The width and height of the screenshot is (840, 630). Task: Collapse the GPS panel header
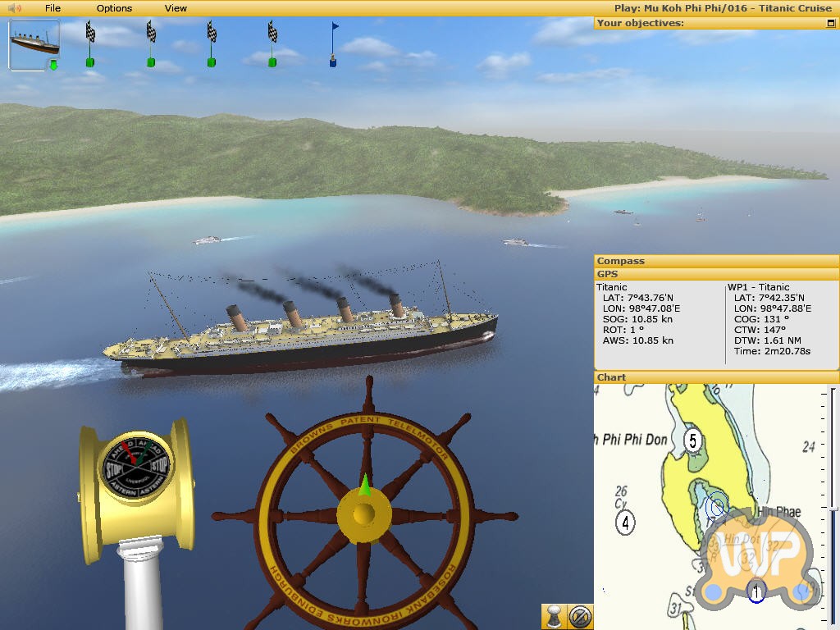click(x=715, y=274)
